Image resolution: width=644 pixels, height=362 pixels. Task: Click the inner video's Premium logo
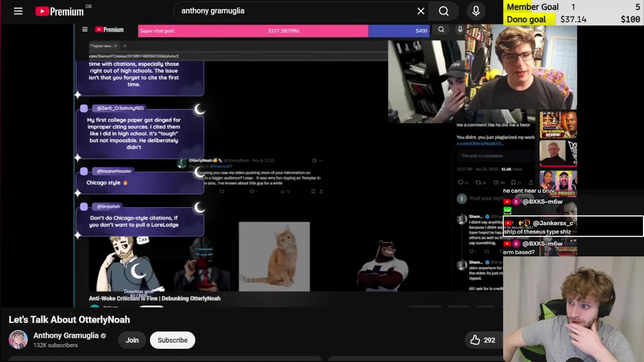pyautogui.click(x=109, y=30)
